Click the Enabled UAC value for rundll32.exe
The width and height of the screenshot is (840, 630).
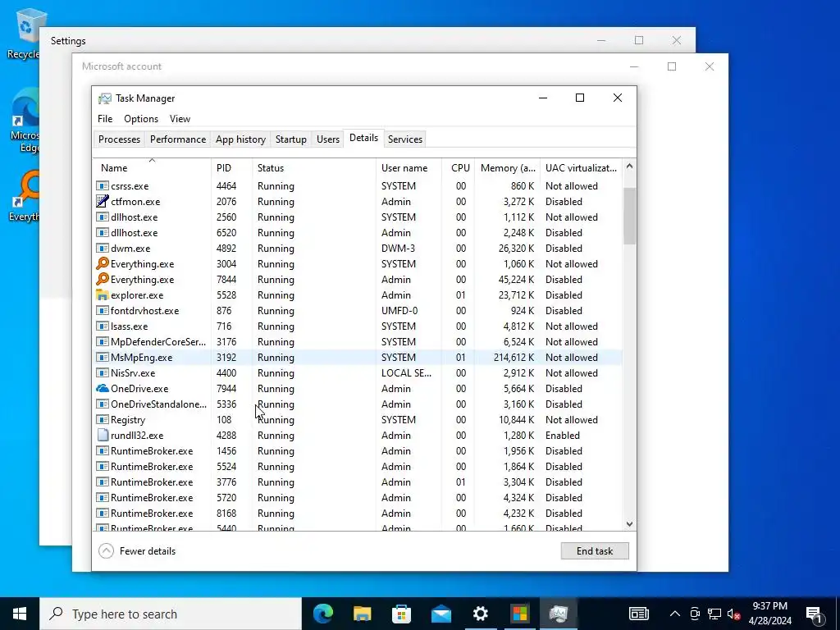point(563,435)
